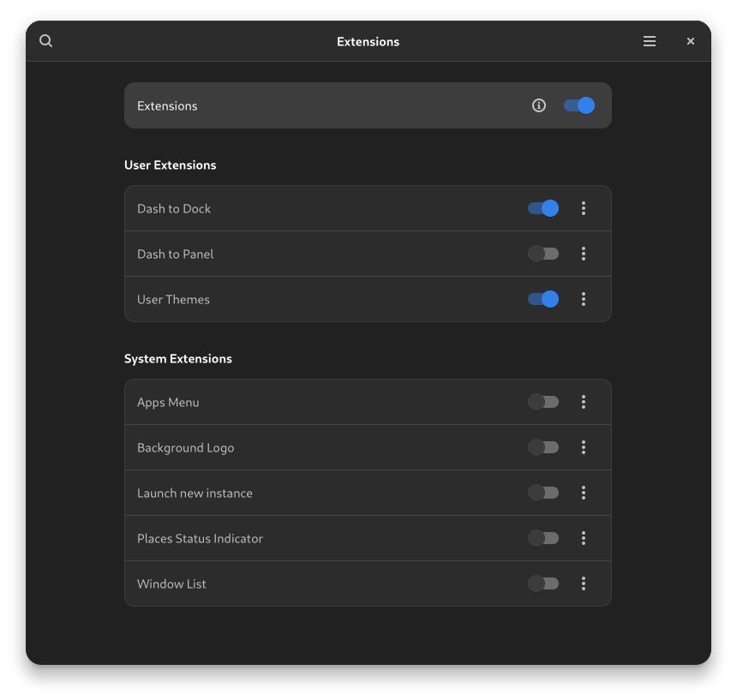Open the search icon in header
The image size is (737, 700).
tap(46, 41)
